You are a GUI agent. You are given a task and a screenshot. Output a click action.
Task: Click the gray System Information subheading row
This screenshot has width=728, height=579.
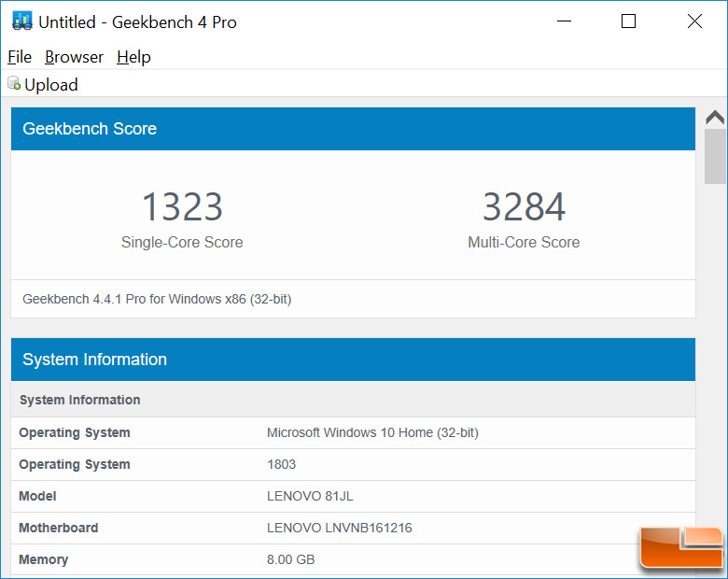pos(353,400)
